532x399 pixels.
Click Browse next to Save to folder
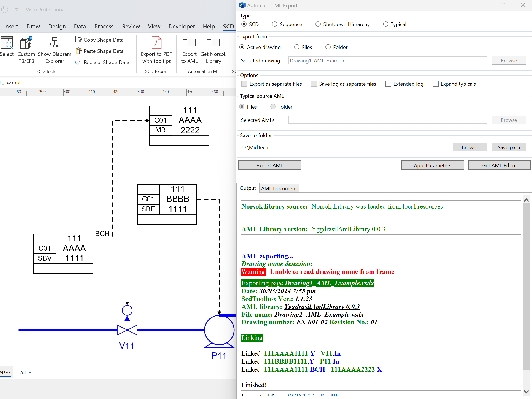(470, 147)
